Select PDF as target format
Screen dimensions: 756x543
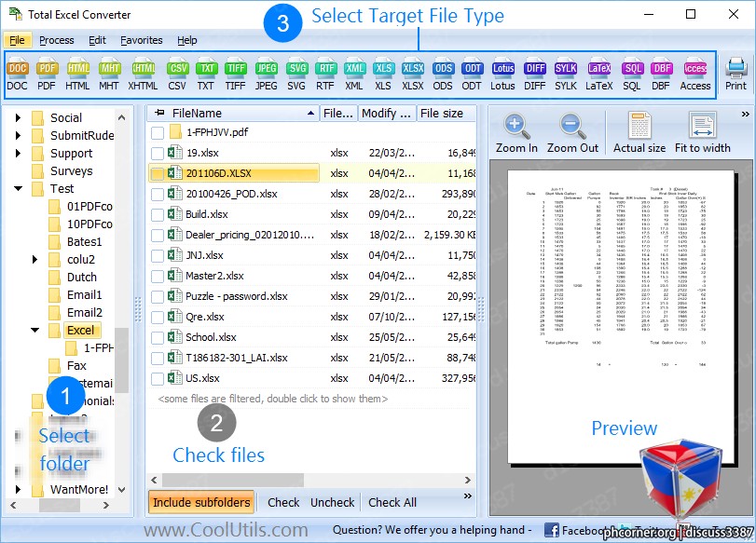point(47,75)
